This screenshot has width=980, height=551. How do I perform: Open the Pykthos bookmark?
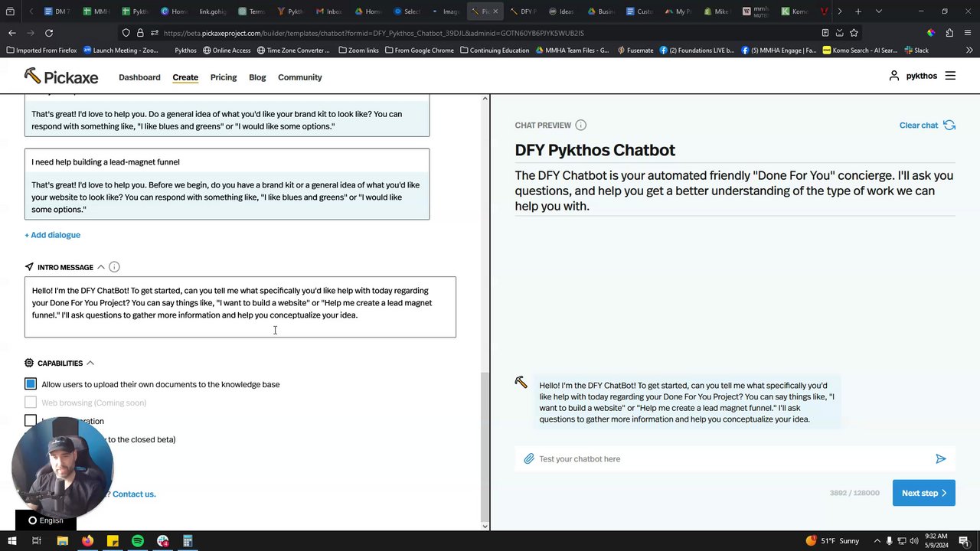click(x=185, y=51)
